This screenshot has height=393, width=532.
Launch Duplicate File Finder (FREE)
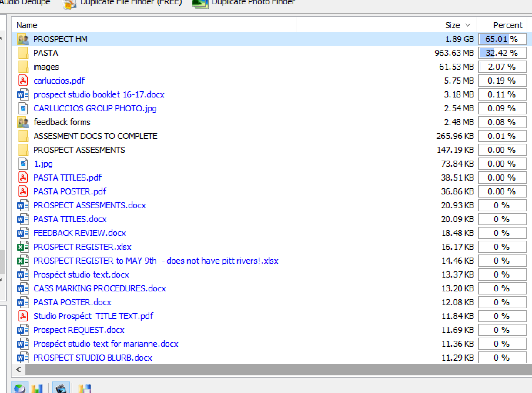coord(131,3)
